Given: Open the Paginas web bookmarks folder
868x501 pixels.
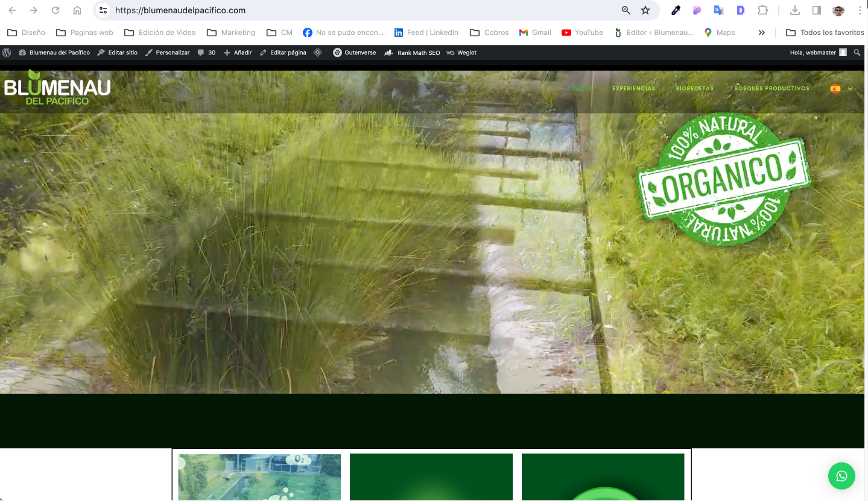Looking at the screenshot, I should tap(84, 33).
